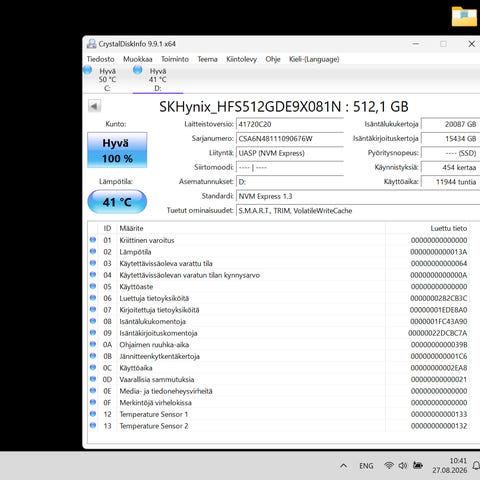Select the D: drive tab at 41 °C

(158, 79)
